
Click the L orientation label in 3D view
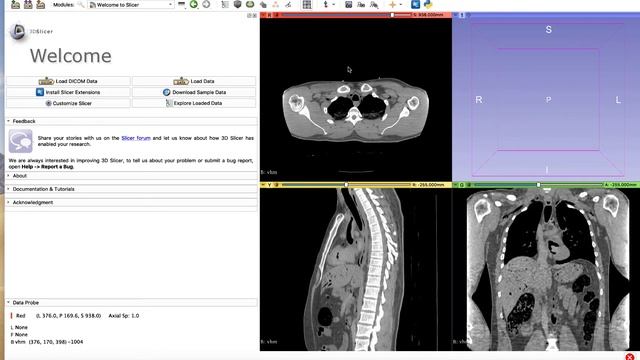point(618,100)
